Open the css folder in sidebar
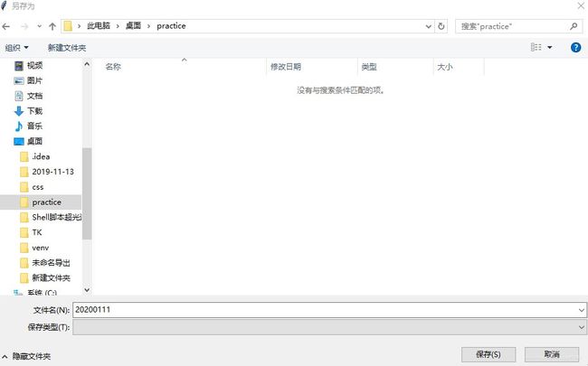Image resolution: width=588 pixels, height=366 pixels. pyautogui.click(x=37, y=187)
